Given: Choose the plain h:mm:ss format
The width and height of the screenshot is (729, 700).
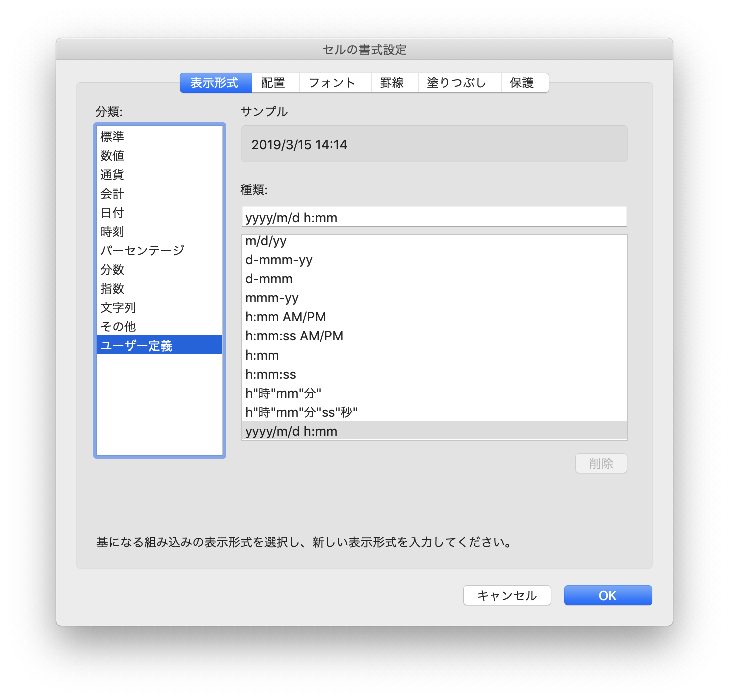Looking at the screenshot, I should pos(434,374).
